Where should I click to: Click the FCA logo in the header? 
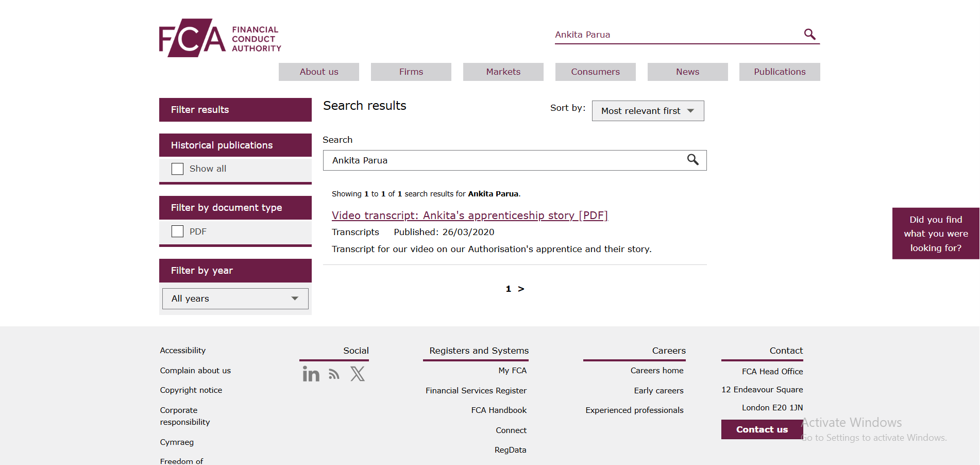point(220,38)
